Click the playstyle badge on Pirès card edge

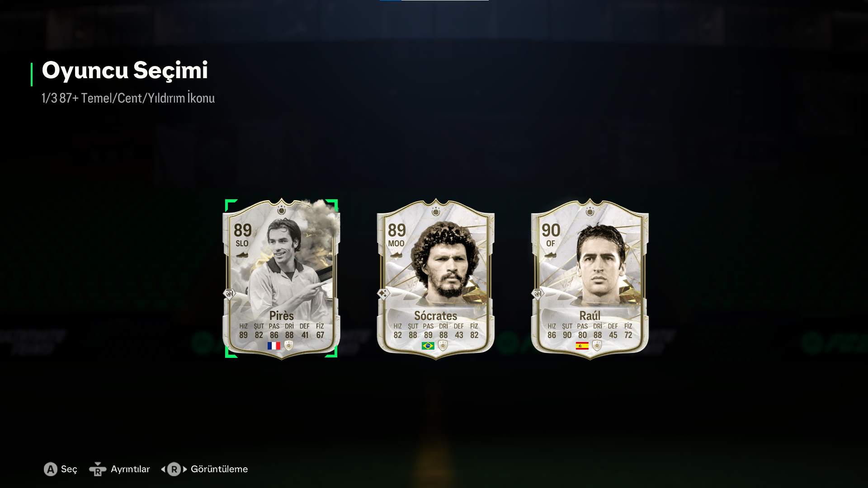click(x=229, y=294)
